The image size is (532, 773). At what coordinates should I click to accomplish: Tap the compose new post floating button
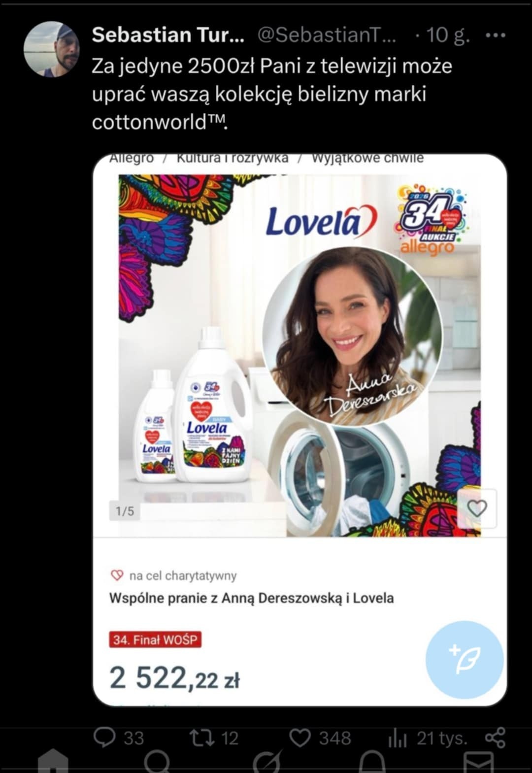point(465,660)
